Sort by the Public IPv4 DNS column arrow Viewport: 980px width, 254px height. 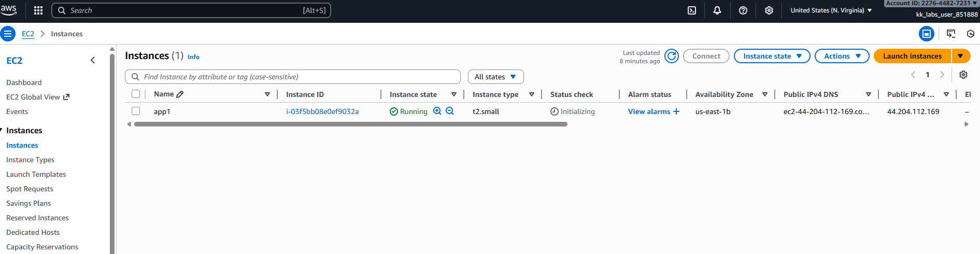tap(869, 94)
